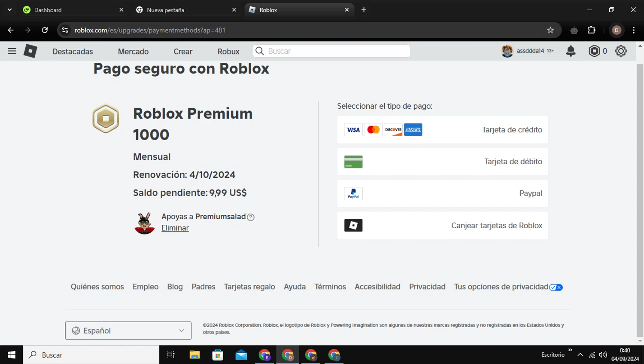
Task: Open the Accesibilidad footer link
Action: coord(377,287)
